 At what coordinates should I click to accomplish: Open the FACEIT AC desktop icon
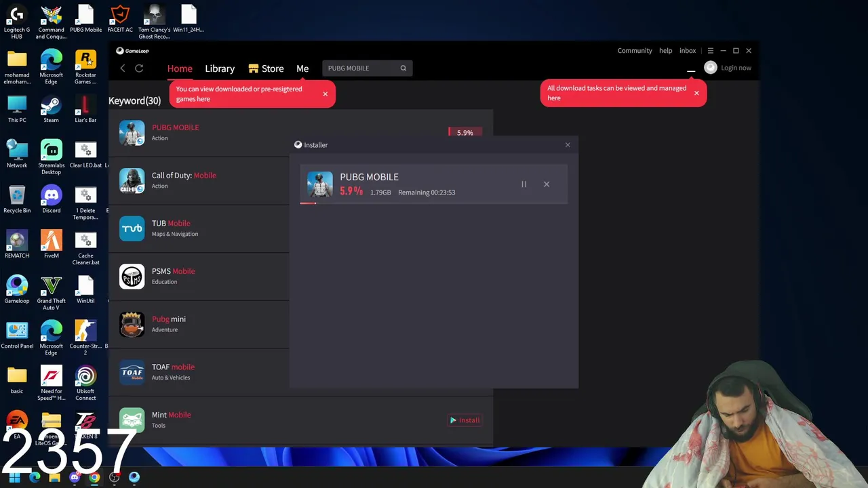click(120, 19)
